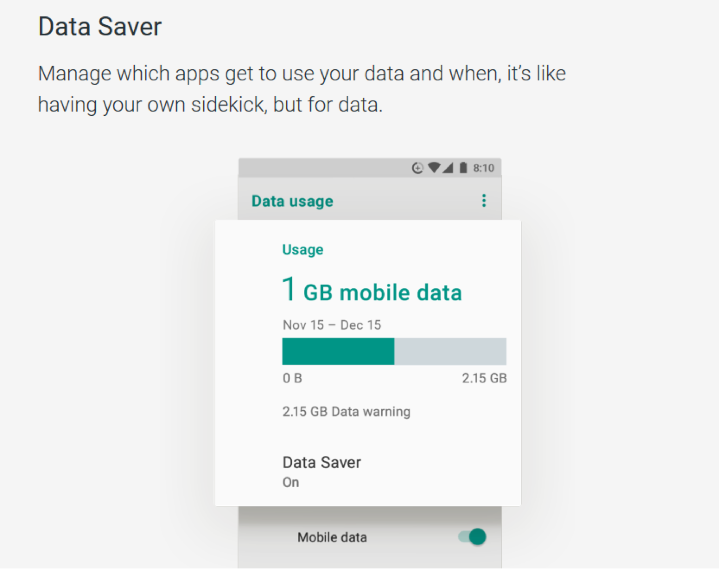Open the three-dot overflow menu
Viewport: 719px width, 571px height.
click(x=483, y=200)
